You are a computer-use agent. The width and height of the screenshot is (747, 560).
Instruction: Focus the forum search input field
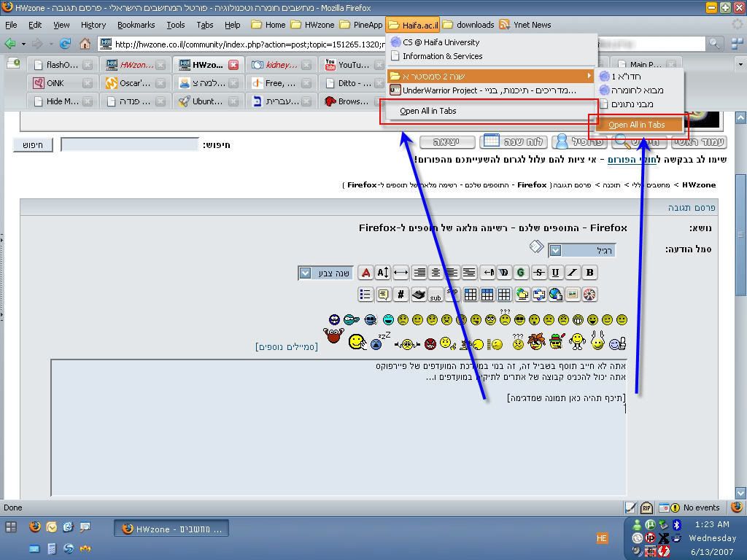pyautogui.click(x=130, y=145)
